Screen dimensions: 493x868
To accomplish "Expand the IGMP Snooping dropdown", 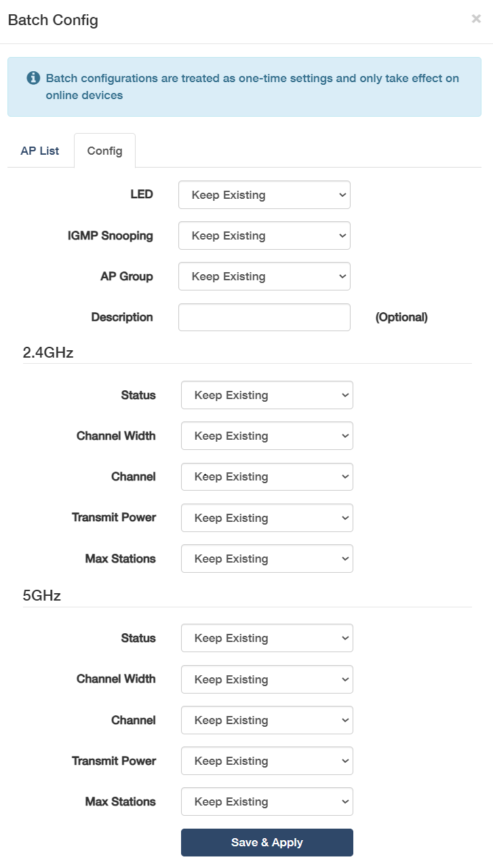I will [264, 235].
